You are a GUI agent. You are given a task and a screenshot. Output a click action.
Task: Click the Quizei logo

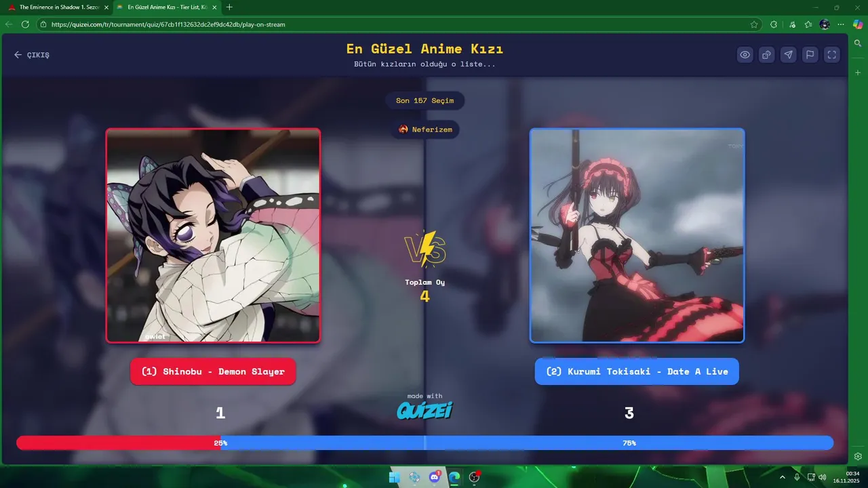click(x=425, y=411)
